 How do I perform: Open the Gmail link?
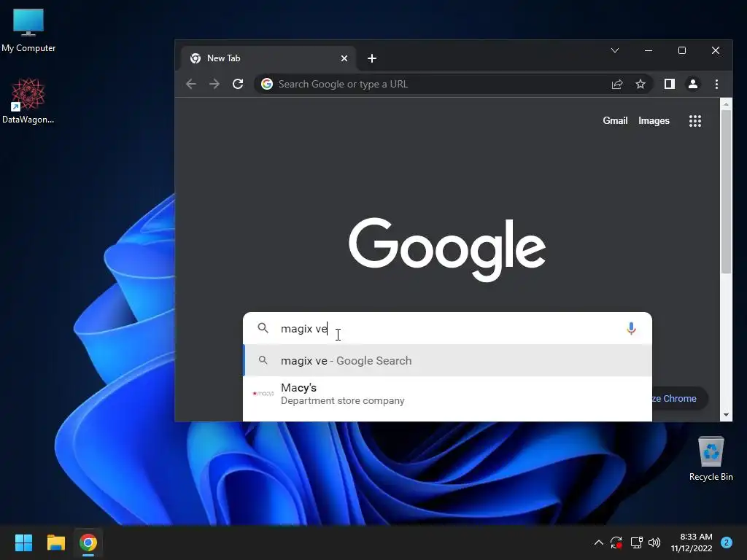tap(615, 121)
